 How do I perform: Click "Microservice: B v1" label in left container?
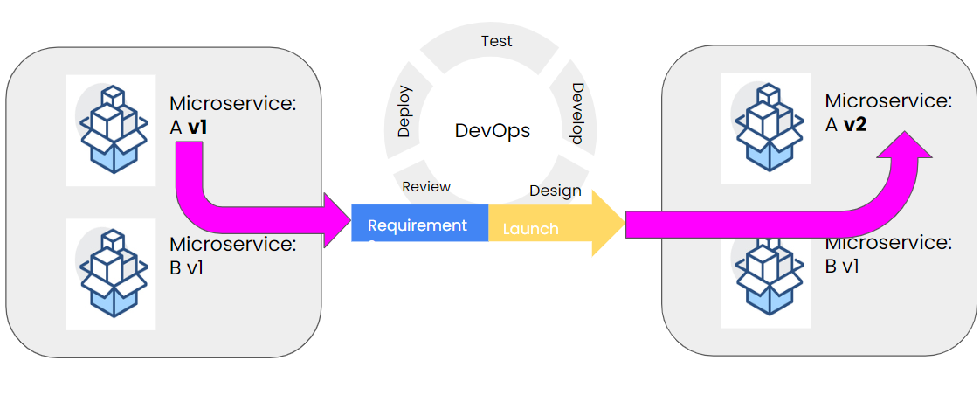click(232, 255)
